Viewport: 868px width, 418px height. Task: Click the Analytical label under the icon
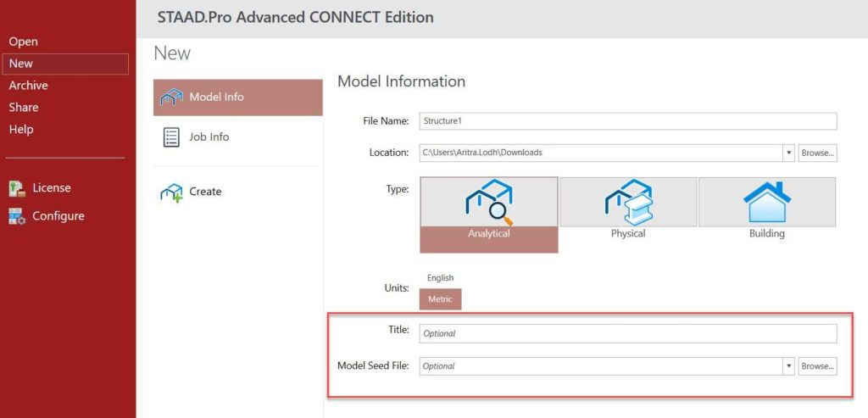point(489,234)
